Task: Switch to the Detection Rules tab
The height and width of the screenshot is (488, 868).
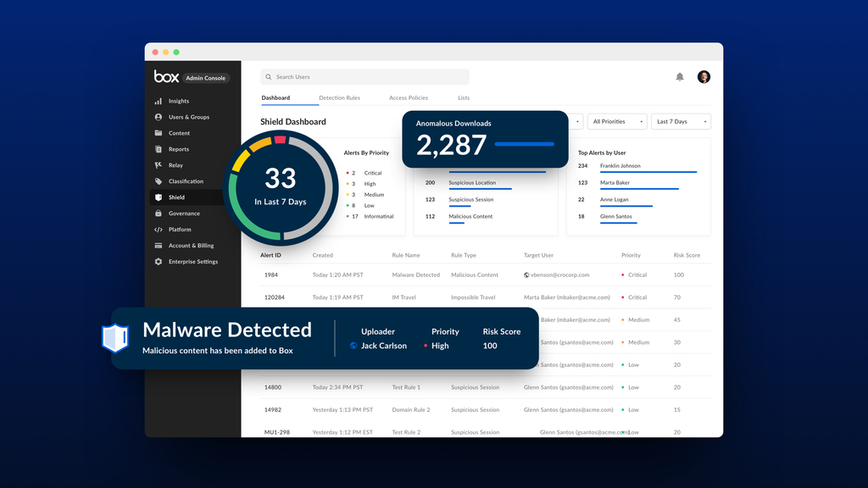Action: [x=339, y=98]
